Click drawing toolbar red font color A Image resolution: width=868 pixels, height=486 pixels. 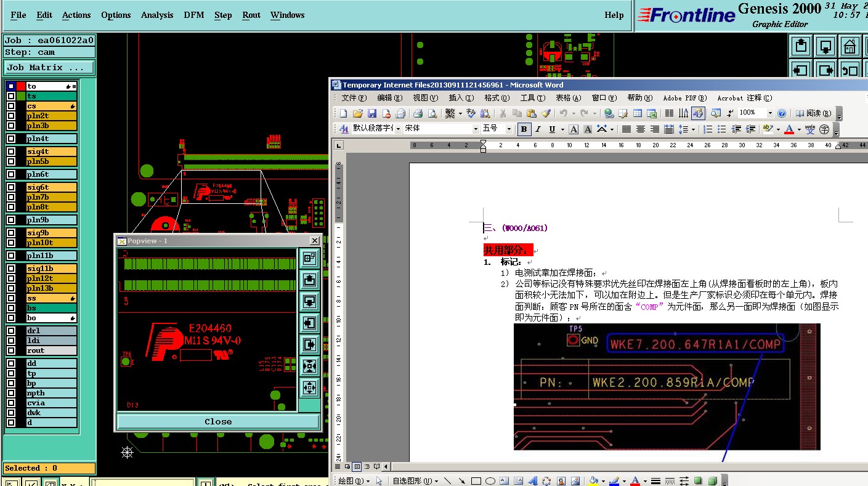click(x=635, y=481)
